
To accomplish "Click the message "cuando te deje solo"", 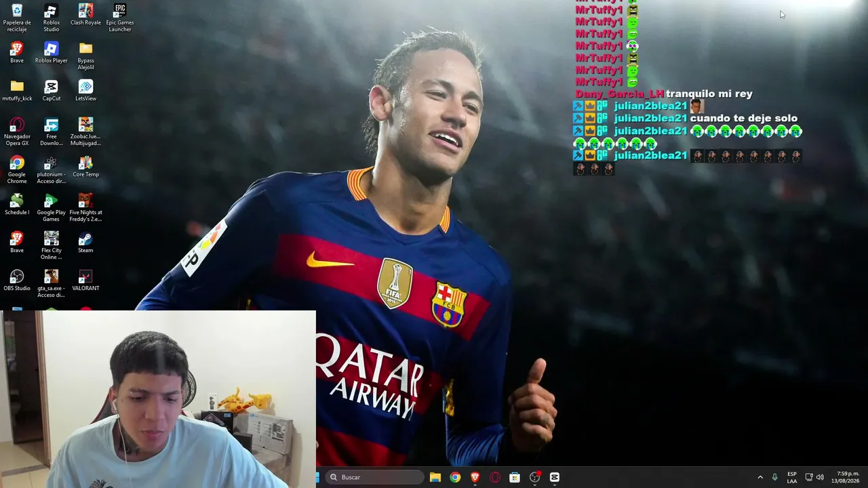I will click(x=744, y=119).
